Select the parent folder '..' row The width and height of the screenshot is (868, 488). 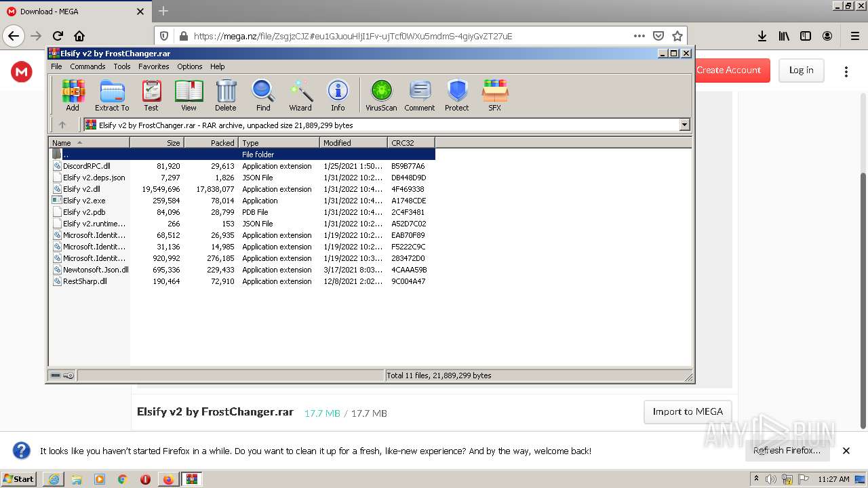(x=242, y=155)
